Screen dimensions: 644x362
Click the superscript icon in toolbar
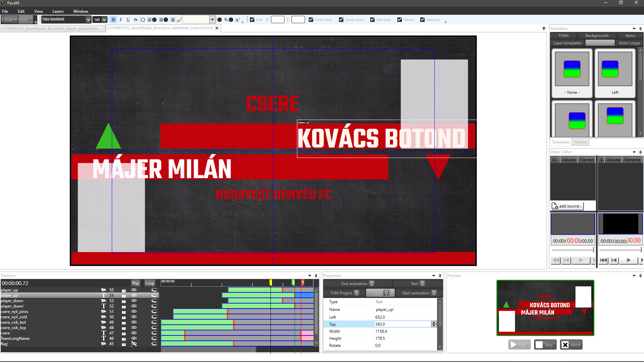click(x=237, y=20)
